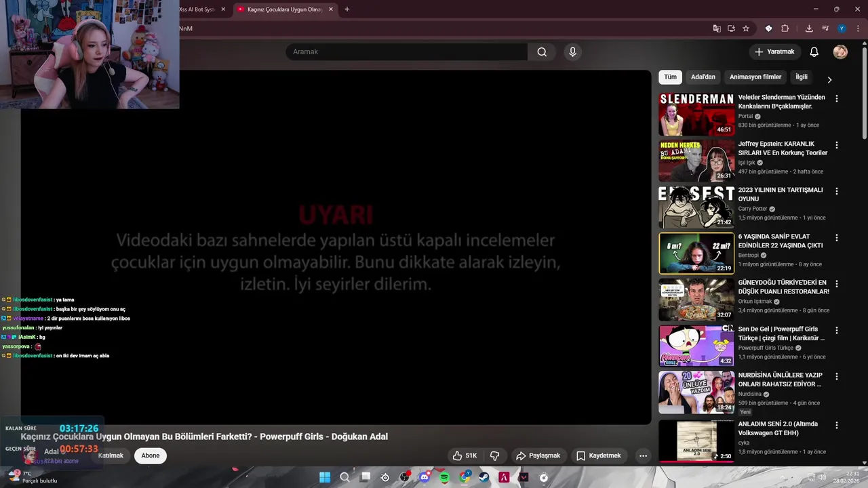The width and height of the screenshot is (868, 488).
Task: Save the video with Kaydetmek
Action: pos(598,455)
